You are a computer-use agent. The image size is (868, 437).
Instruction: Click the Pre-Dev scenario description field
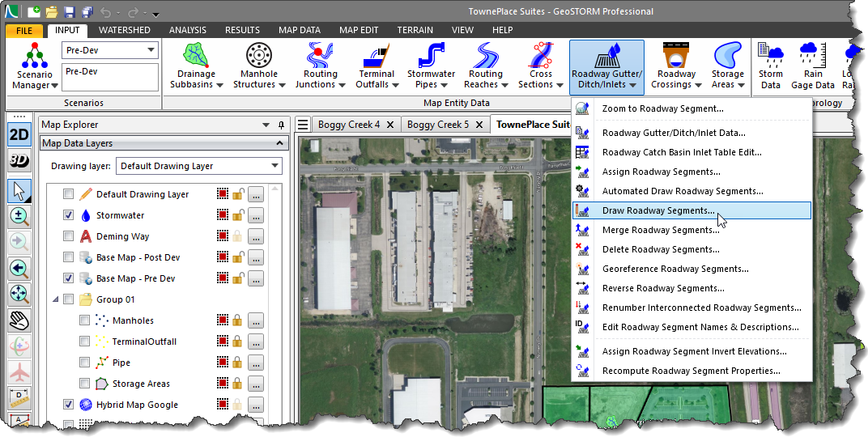tap(110, 77)
